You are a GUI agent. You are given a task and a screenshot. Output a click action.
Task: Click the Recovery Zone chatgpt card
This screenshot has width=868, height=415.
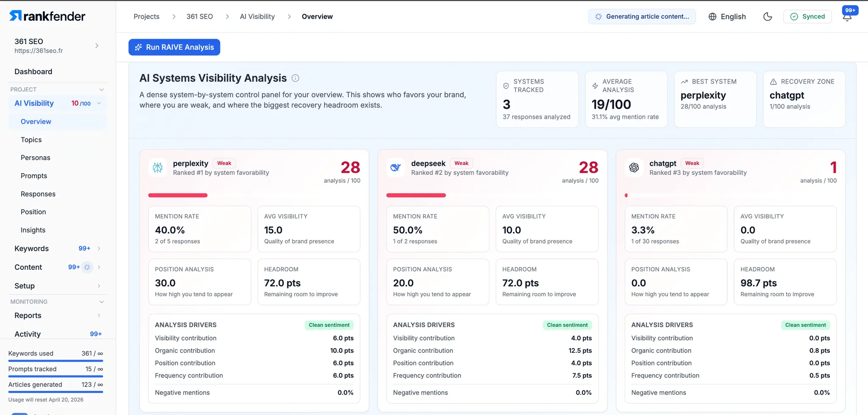point(804,99)
